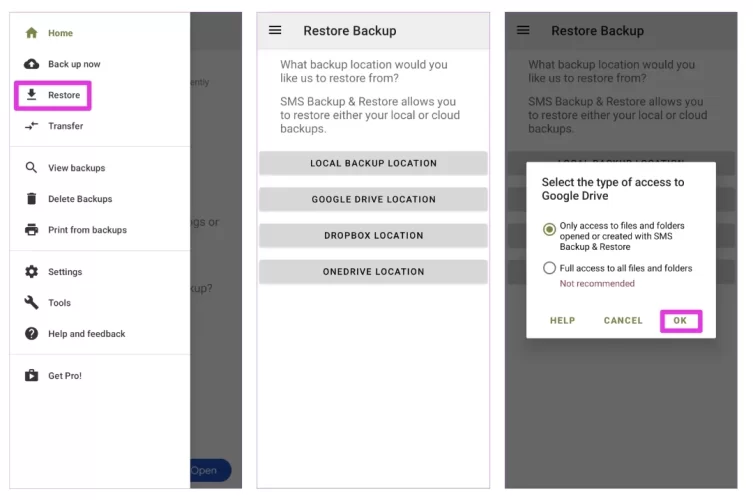Select the Get Pro! menu entry
Image resolution: width=753 pixels, height=500 pixels.
[x=65, y=376]
